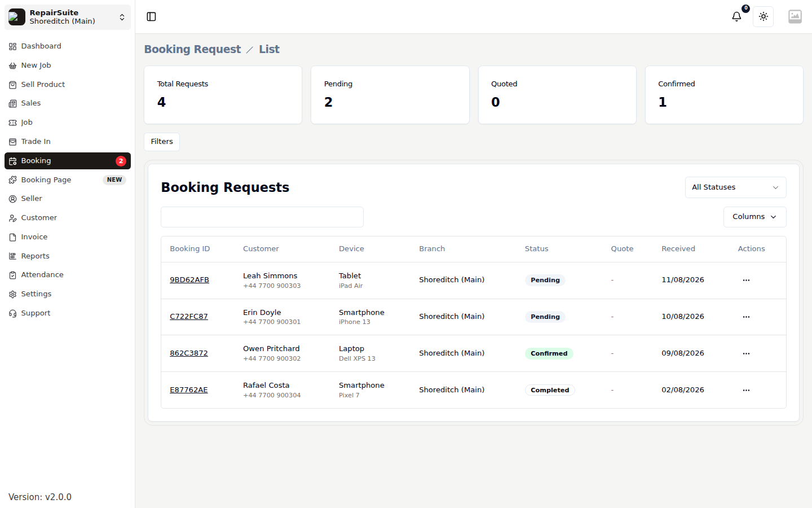Screen dimensions: 812x508
Task: Click device text Dell XPS 13
Action: coord(357,359)
